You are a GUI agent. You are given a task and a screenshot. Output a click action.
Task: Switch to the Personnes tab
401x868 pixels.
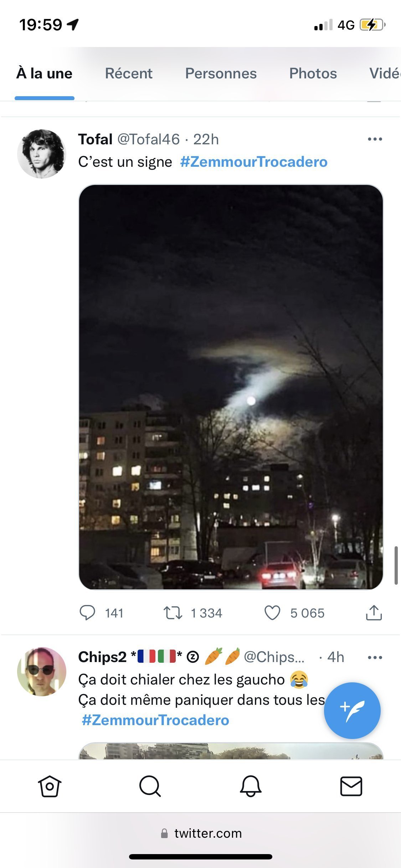pyautogui.click(x=221, y=74)
